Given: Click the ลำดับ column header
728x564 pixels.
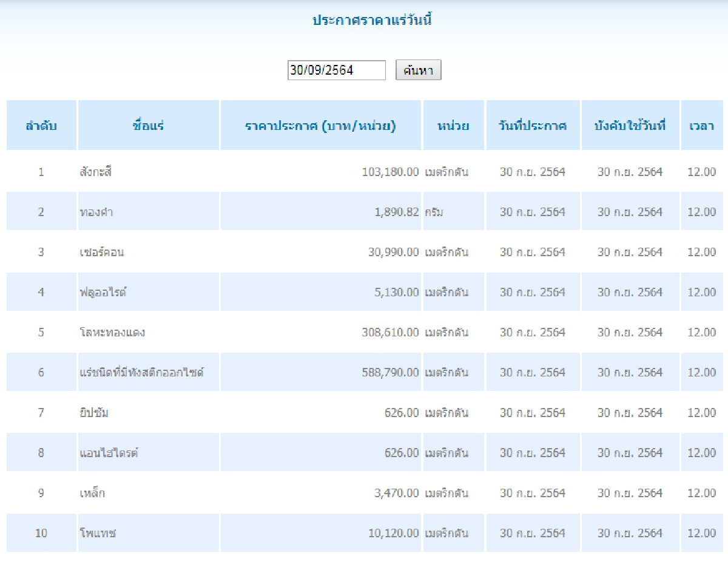Looking at the screenshot, I should coord(41,126).
